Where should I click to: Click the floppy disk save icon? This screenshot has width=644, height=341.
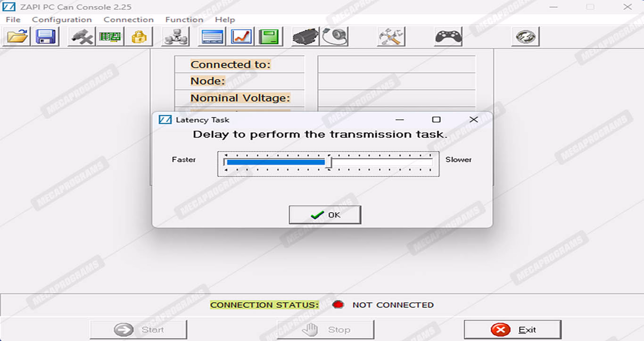(45, 36)
